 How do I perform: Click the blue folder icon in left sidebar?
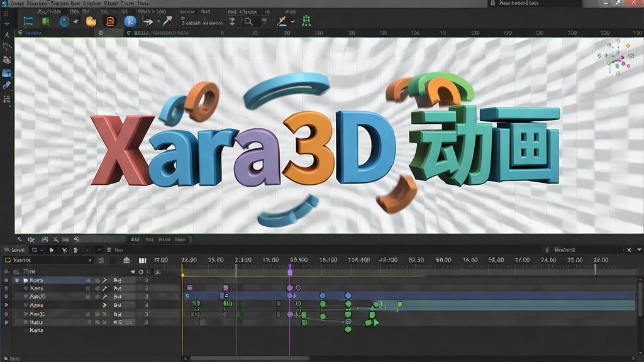(x=7, y=73)
